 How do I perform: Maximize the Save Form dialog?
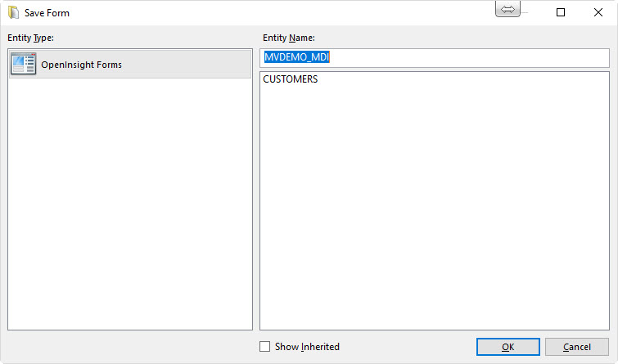coord(561,12)
